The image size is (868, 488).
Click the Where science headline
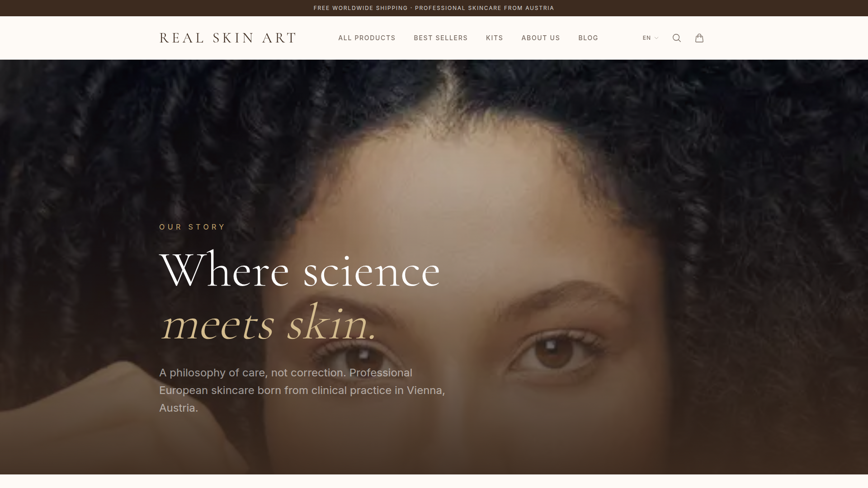pyautogui.click(x=300, y=271)
